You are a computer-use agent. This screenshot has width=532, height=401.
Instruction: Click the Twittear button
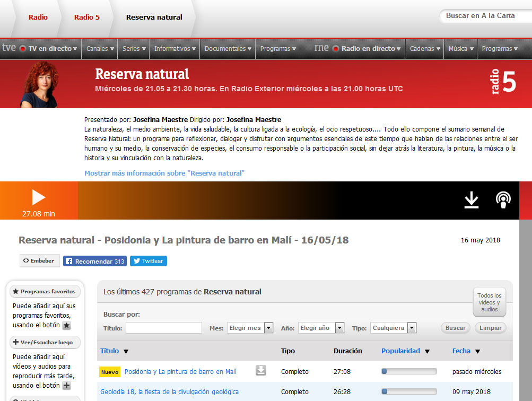149,261
